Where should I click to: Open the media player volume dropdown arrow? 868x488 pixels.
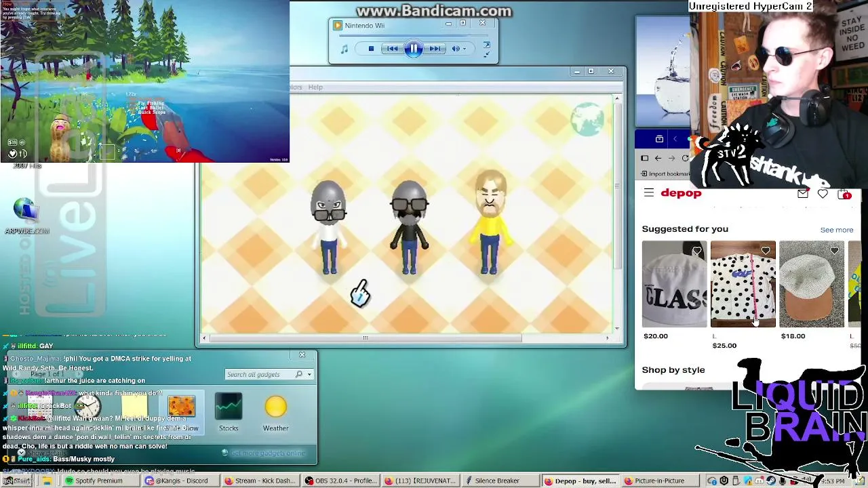[465, 49]
